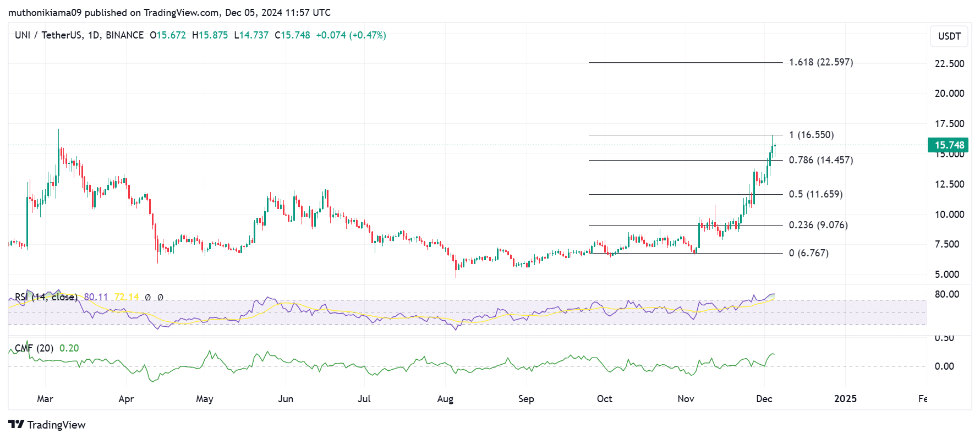Click the TradingView logo icon
Viewport: 980px width, 439px height.
coord(16,424)
